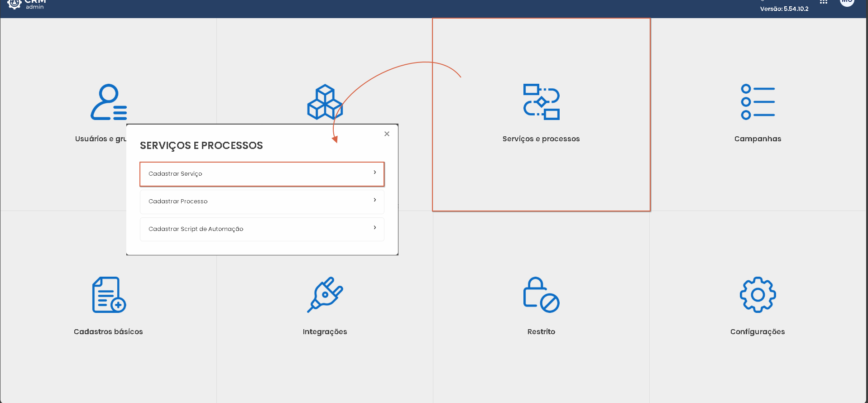This screenshot has width=868, height=403.
Task: Expand the Cadastrar Processo chevron arrow
Action: tap(375, 200)
